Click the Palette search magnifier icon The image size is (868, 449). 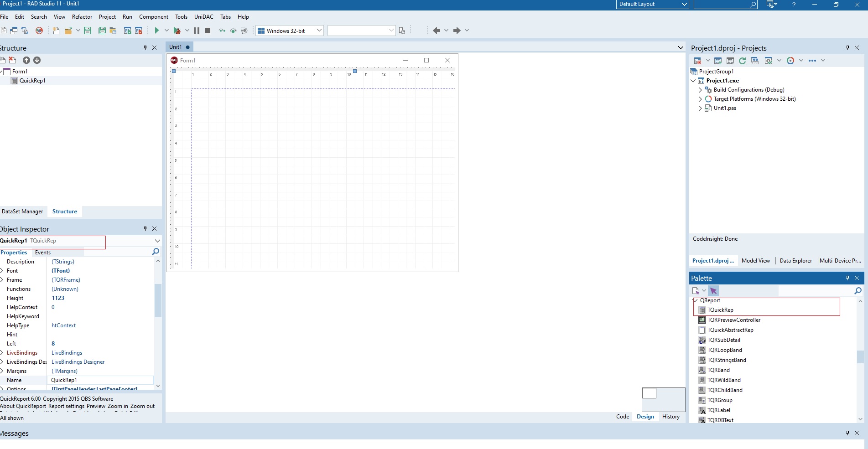point(858,291)
